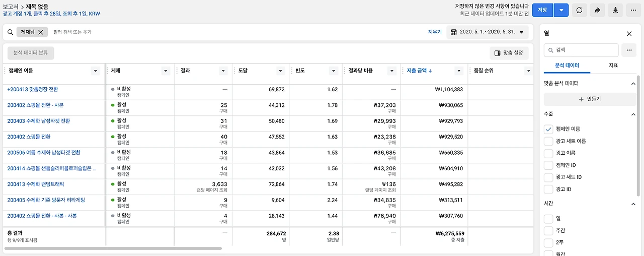The height and width of the screenshot is (256, 644).
Task: Click the 제목 없음 report title
Action: tap(37, 7)
